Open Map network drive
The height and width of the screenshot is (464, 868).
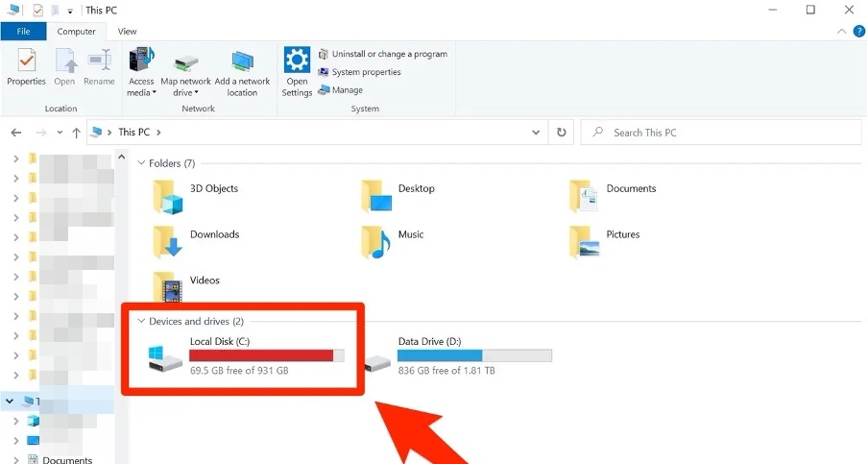(x=185, y=75)
